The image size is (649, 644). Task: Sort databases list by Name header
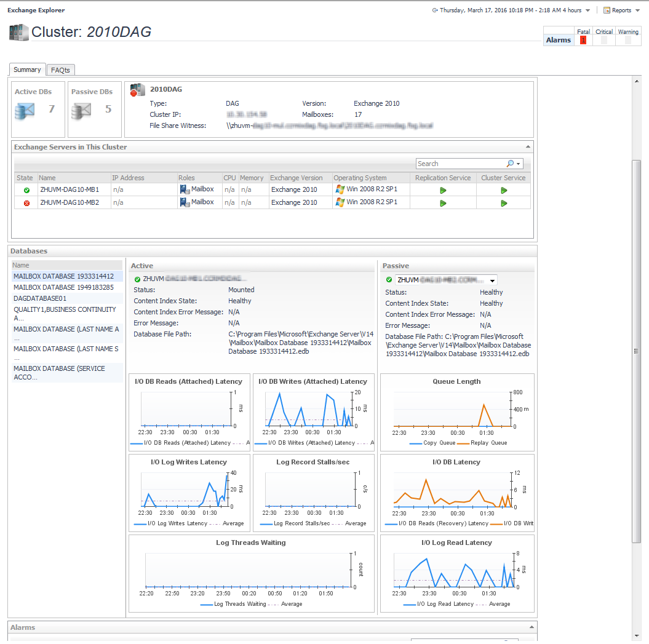click(67, 265)
